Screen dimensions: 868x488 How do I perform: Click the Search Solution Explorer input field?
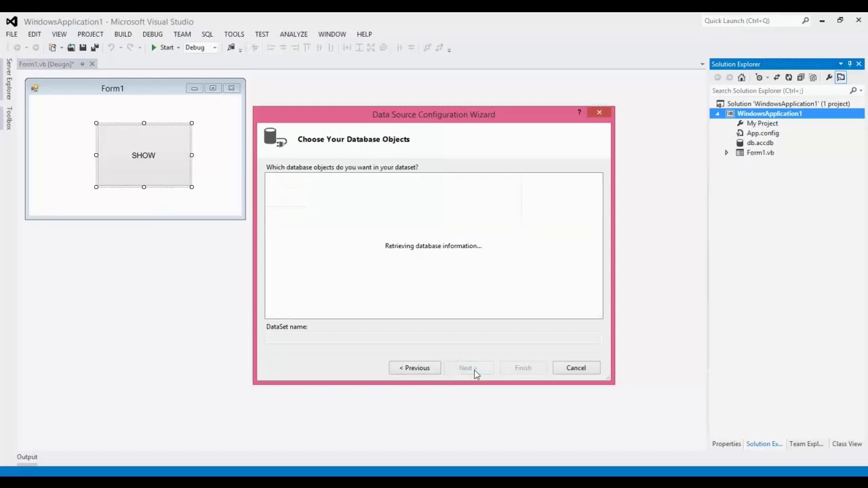point(778,91)
